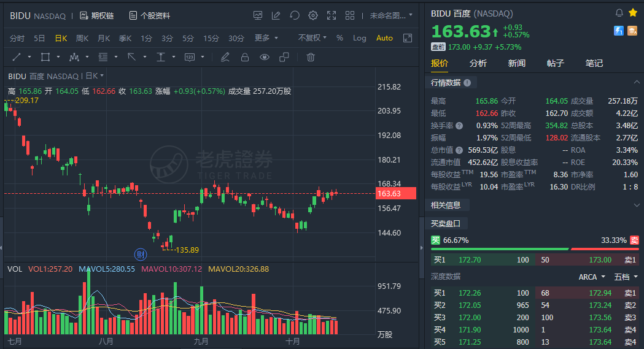Select the 日K daily candlestick period
The image size is (644, 349).
[x=61, y=38]
